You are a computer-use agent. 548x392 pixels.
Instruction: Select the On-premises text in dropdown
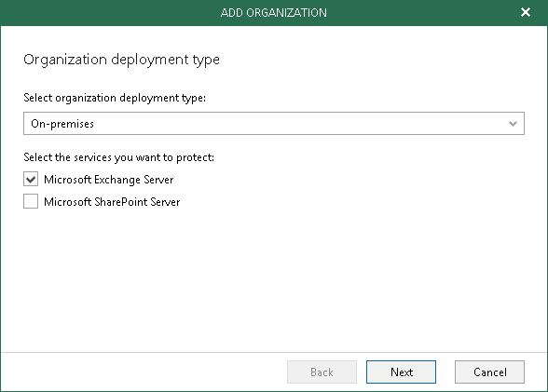pos(62,124)
